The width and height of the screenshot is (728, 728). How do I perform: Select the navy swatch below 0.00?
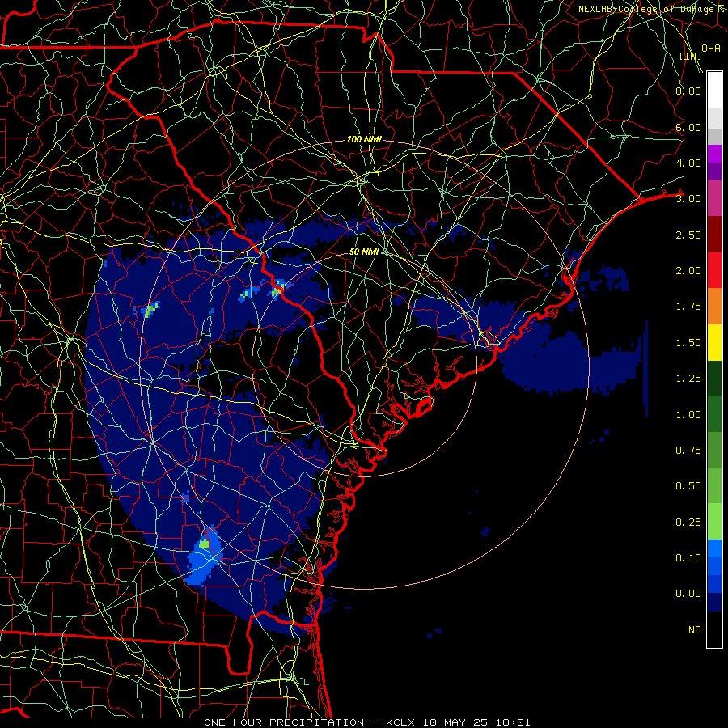point(714,602)
